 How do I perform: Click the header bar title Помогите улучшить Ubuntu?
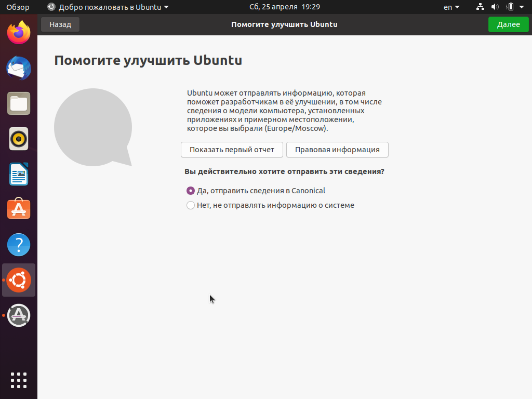pos(284,24)
